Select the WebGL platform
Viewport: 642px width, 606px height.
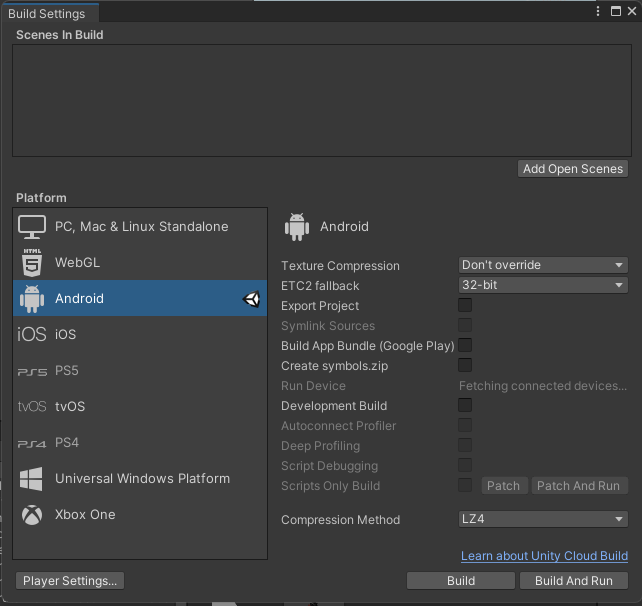140,262
